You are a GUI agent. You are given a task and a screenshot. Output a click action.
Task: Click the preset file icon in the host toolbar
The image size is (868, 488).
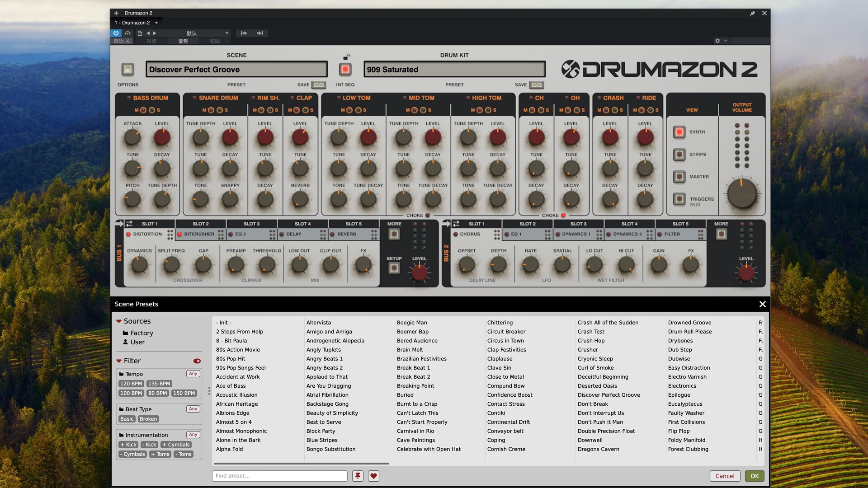coord(140,33)
